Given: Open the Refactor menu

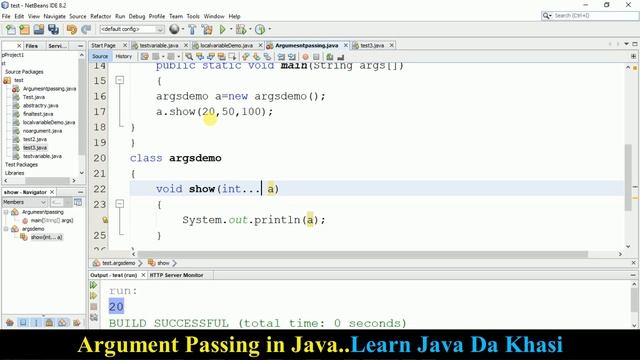Looking at the screenshot, I should 100,16.
